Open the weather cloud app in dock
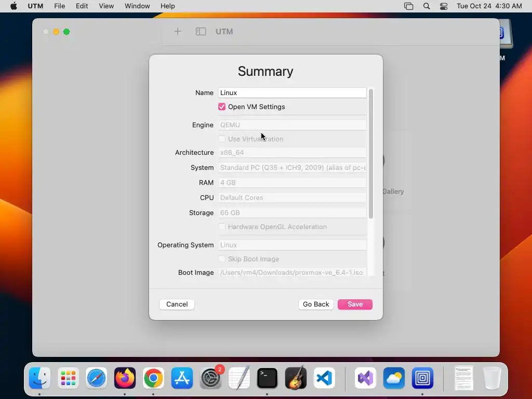 click(394, 378)
